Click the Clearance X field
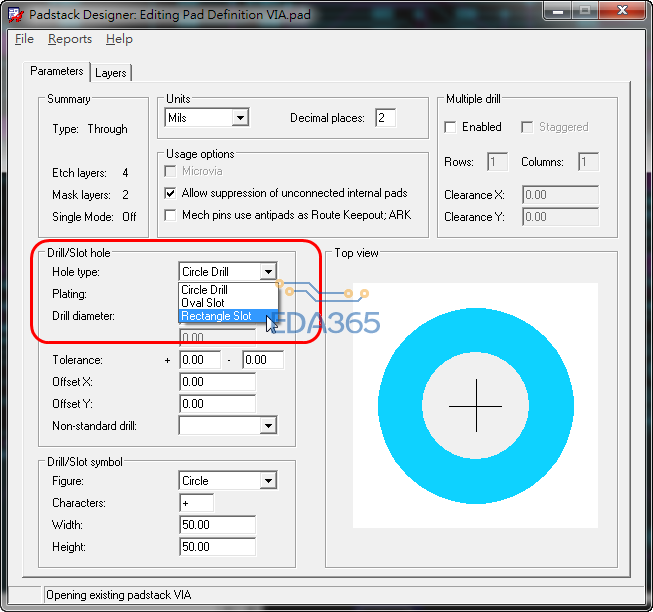This screenshot has height=612, width=653. pyautogui.click(x=561, y=195)
